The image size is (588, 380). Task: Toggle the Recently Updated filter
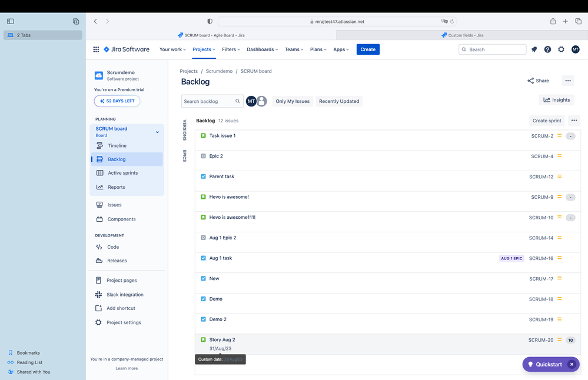coord(339,101)
